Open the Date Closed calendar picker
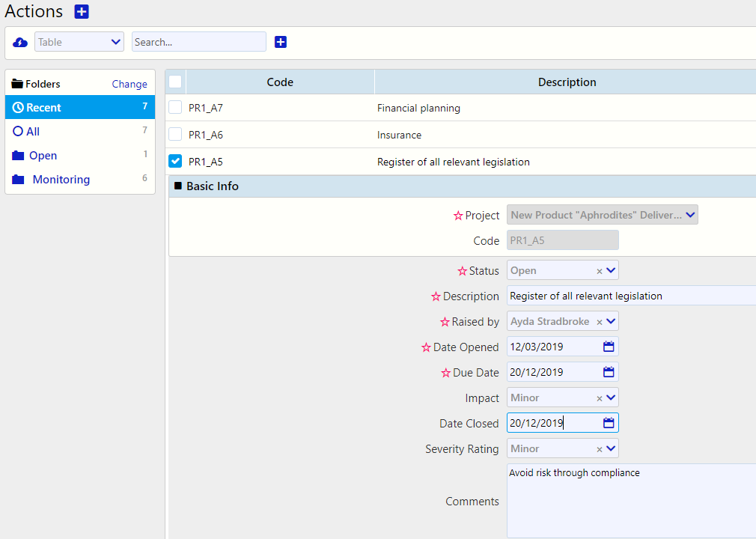 click(609, 423)
